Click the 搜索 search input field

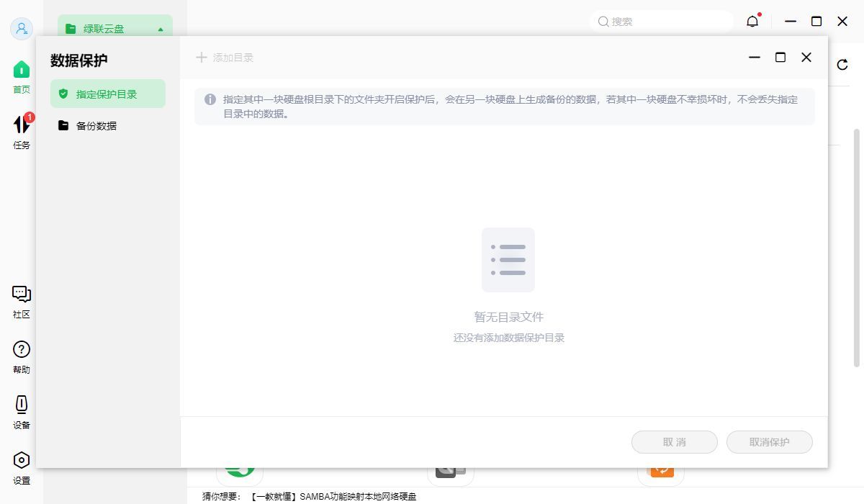(661, 21)
